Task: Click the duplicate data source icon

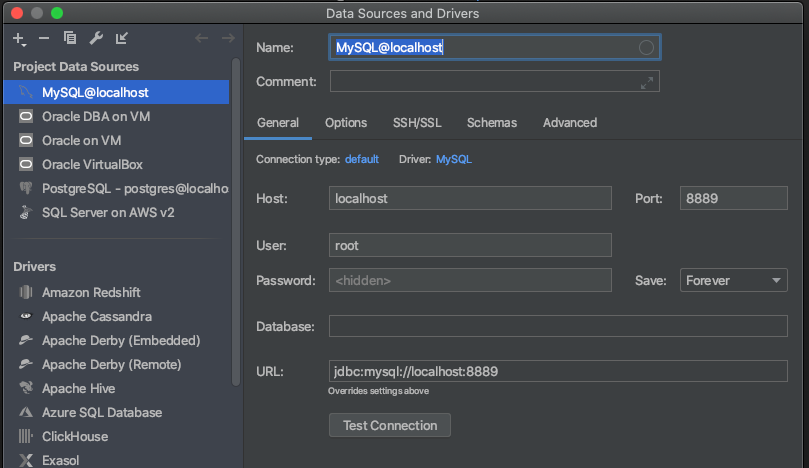Action: [x=69, y=38]
